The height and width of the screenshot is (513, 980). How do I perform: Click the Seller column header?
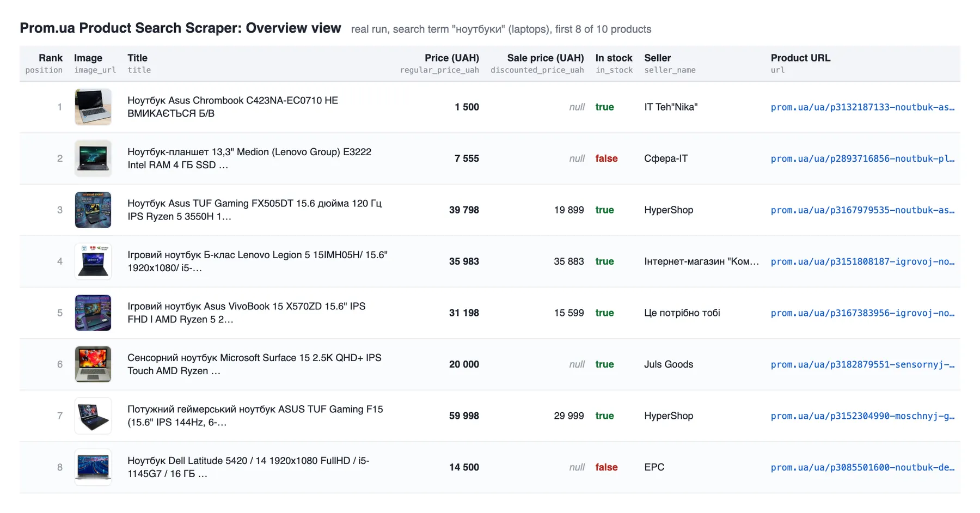click(x=657, y=58)
